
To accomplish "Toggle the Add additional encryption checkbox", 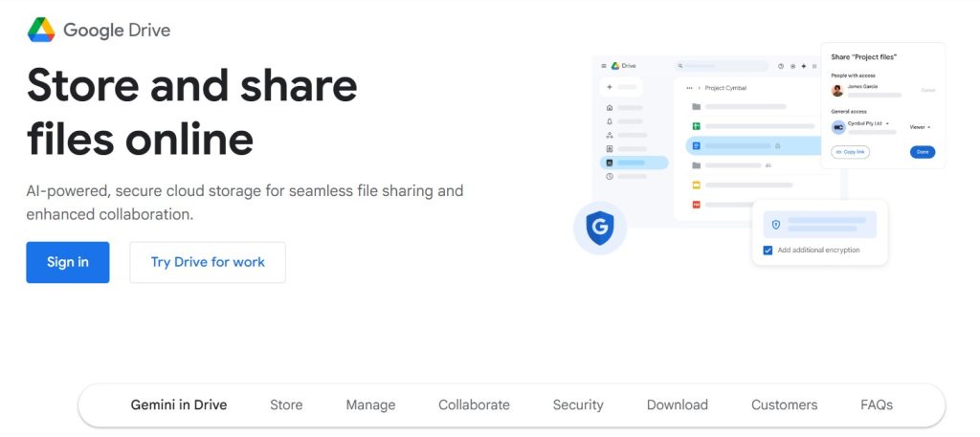I will click(x=768, y=251).
